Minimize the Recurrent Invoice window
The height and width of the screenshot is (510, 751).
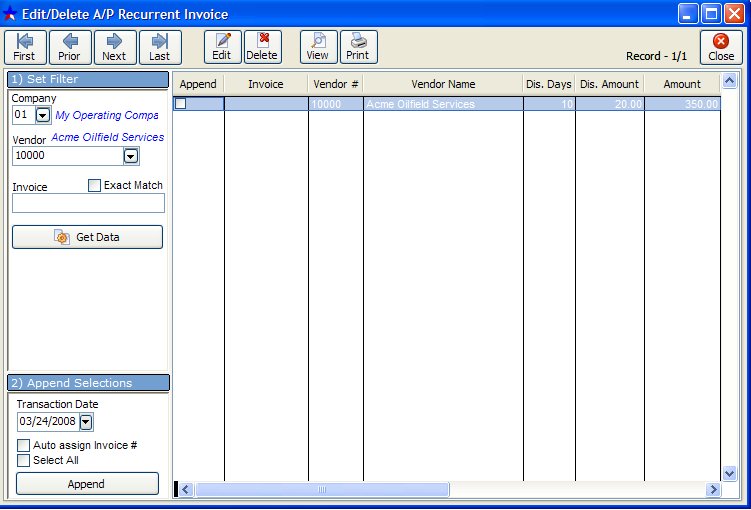coord(687,14)
